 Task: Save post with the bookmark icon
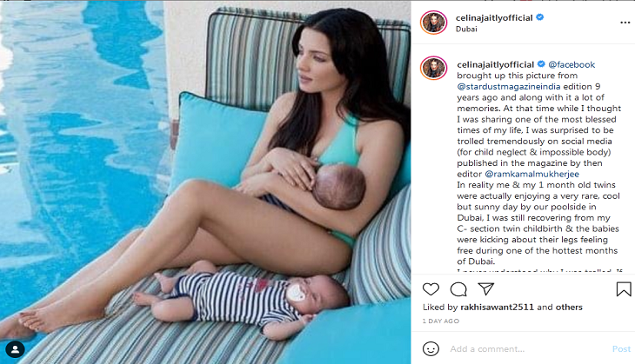click(623, 289)
